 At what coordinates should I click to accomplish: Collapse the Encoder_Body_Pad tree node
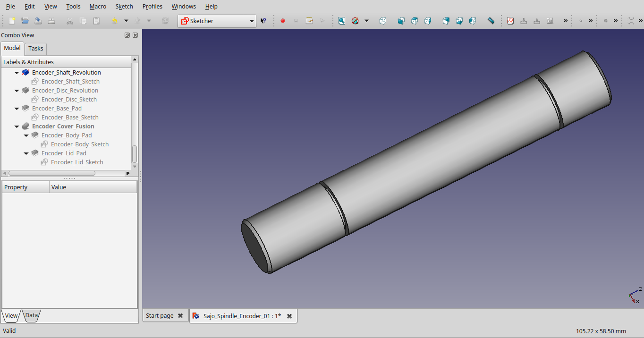(26, 135)
